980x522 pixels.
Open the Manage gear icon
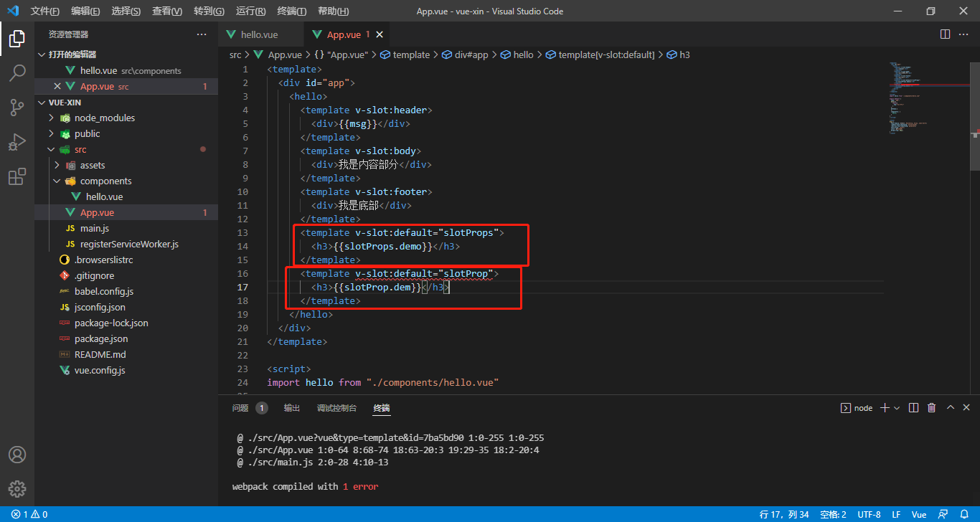pyautogui.click(x=17, y=489)
